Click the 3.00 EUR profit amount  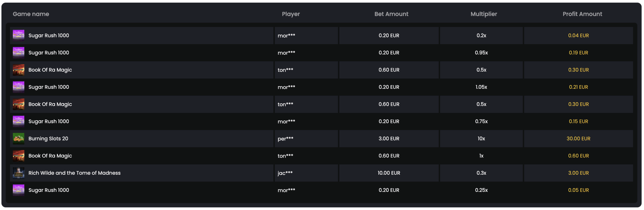click(578, 173)
